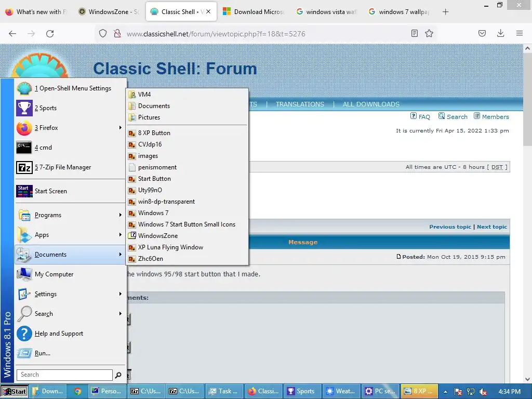The height and width of the screenshot is (399, 532).
Task: Switch to What's new with Firefox tab
Action: [x=37, y=12]
